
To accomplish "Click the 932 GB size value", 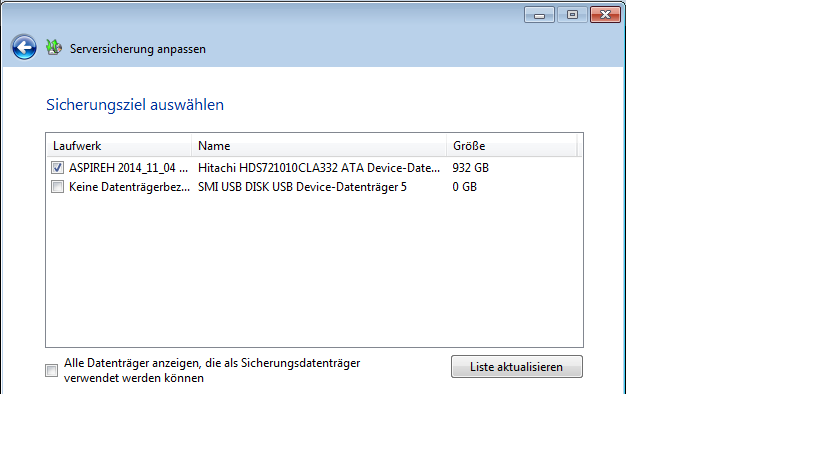I will (471, 168).
